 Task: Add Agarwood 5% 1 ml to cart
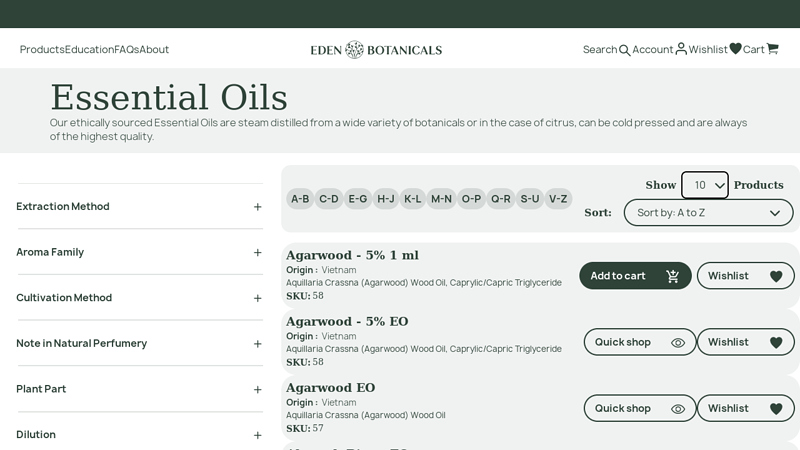coord(635,276)
